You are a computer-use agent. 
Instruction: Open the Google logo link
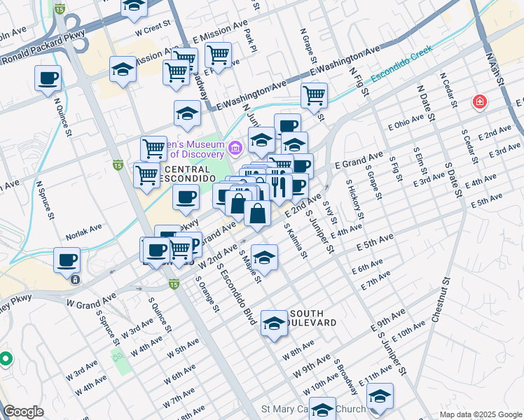coord(23,412)
